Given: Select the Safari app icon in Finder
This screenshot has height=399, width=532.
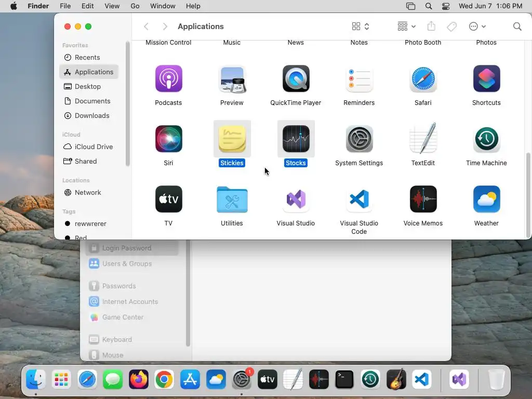Looking at the screenshot, I should tap(423, 79).
